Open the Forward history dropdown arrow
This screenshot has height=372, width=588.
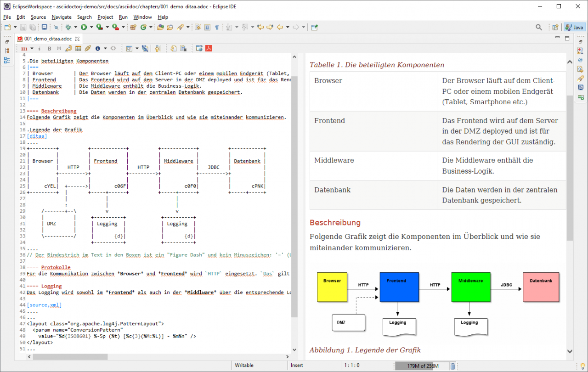coord(304,27)
